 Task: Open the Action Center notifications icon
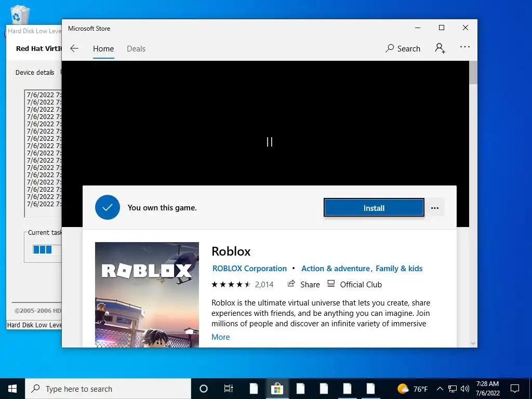[x=515, y=389]
